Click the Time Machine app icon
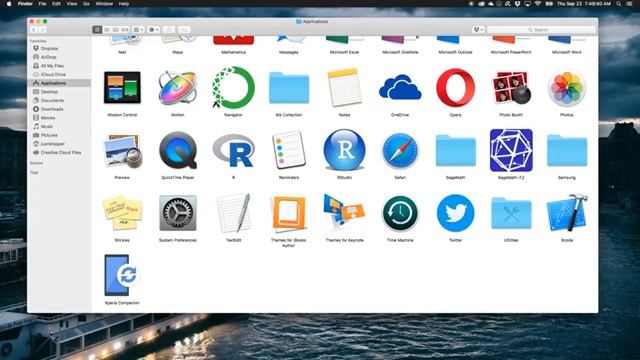640x360 pixels. pos(400,213)
